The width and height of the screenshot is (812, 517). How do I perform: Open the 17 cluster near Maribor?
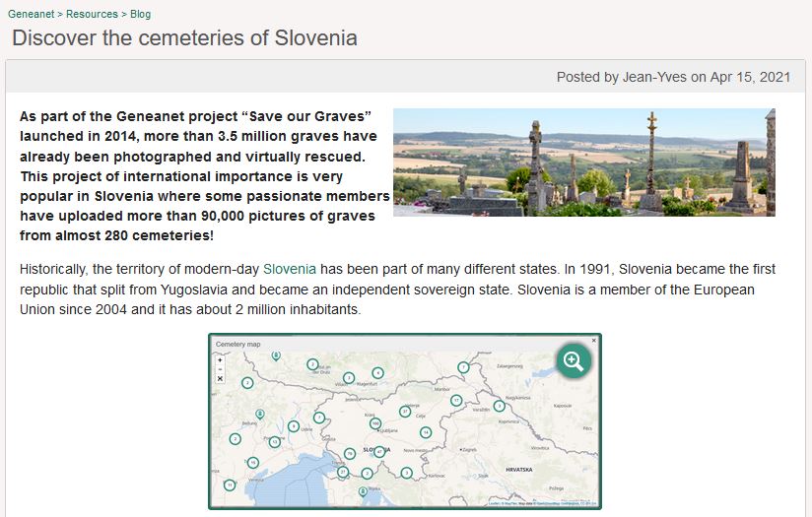(456, 401)
